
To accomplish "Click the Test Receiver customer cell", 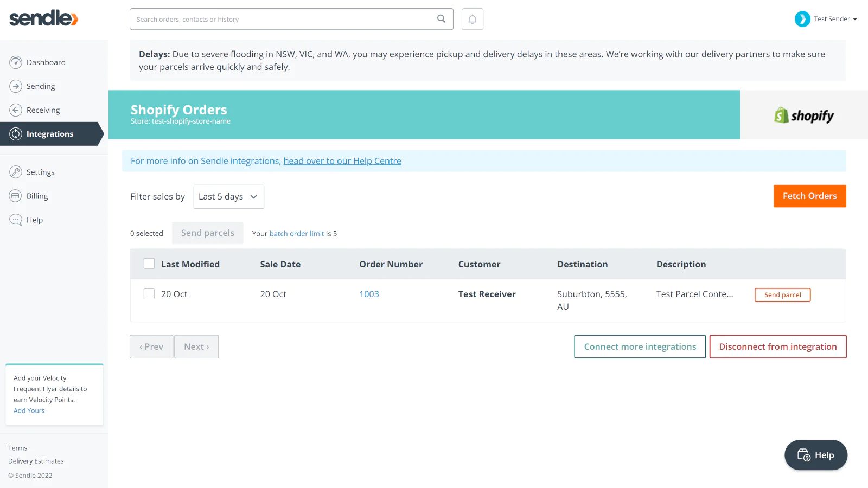I will click(487, 294).
